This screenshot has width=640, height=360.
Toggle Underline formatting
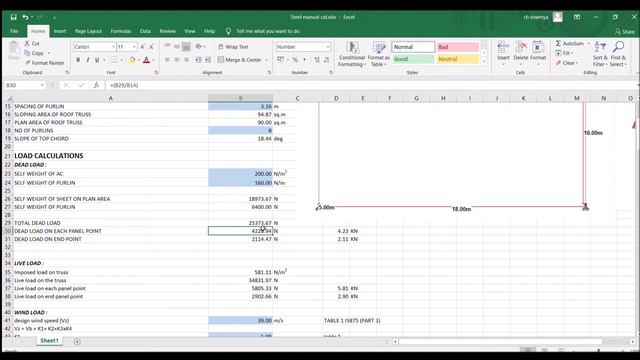coord(97,60)
